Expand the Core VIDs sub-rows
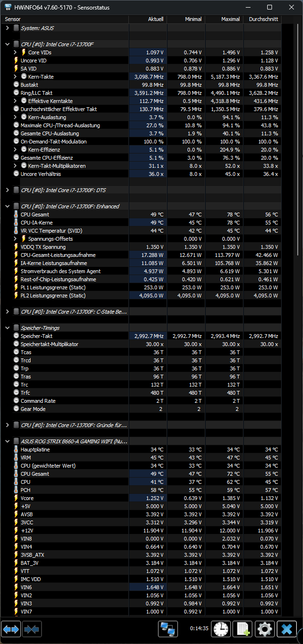This screenshot has width=303, height=644. tap(16, 52)
